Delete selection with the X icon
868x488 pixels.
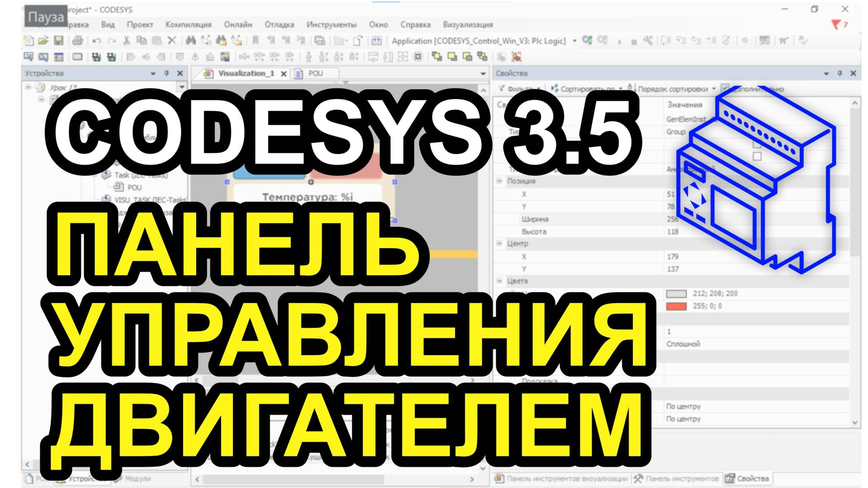172,41
